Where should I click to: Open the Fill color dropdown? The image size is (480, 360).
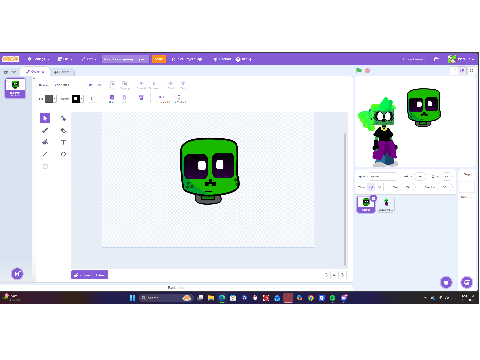(55, 99)
